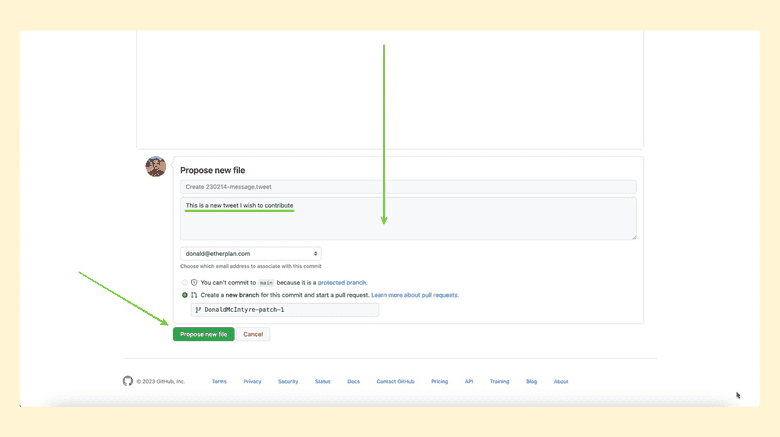Viewport: 780px width, 437px height.
Task: Click the commit title input field
Action: coord(408,187)
